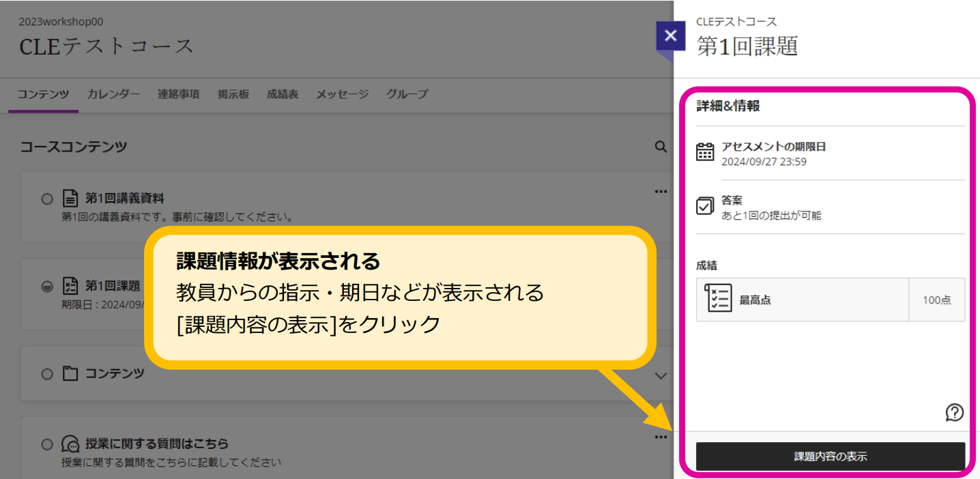Click the assignment icon of 第1回課題

click(x=70, y=286)
